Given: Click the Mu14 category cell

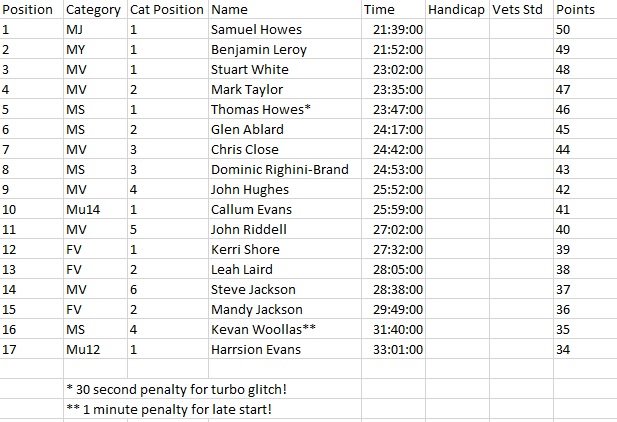Looking at the screenshot, I should pos(87,210).
